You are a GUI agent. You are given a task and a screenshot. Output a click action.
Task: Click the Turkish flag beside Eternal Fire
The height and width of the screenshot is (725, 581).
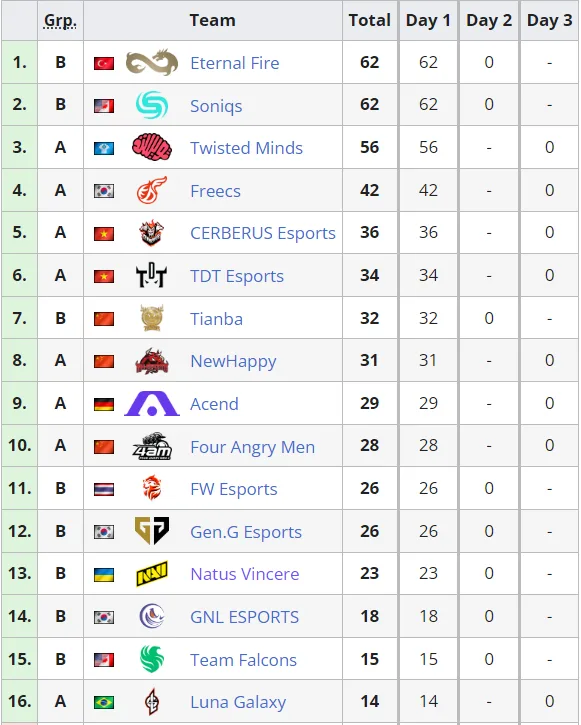point(104,63)
